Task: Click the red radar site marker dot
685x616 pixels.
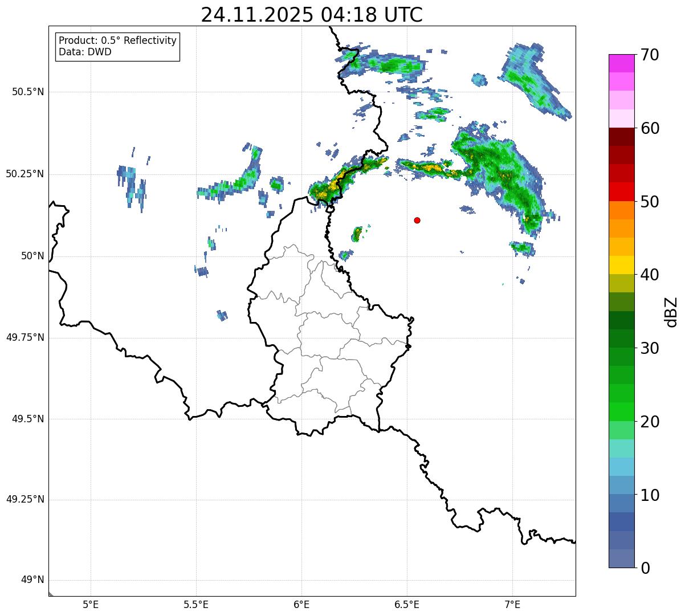Action: (x=417, y=220)
